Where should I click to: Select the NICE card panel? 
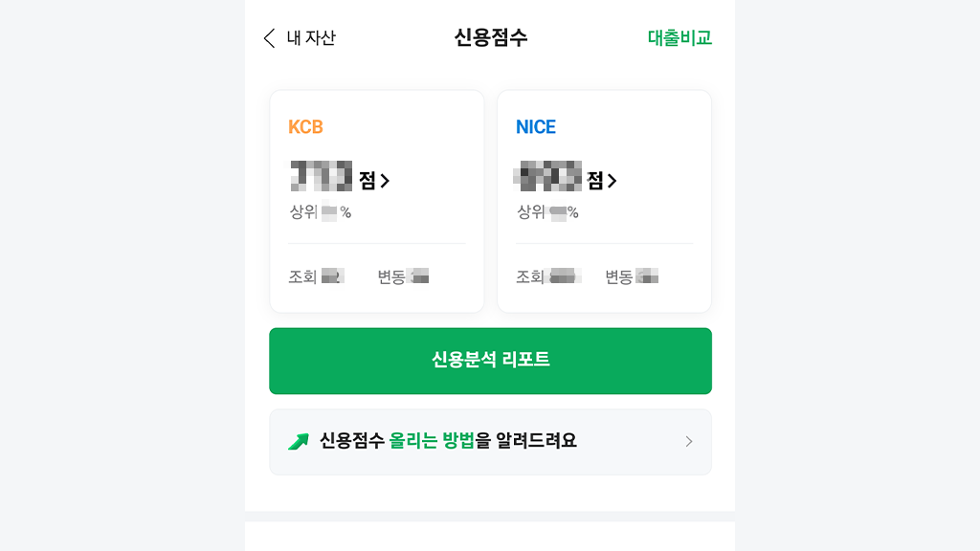(x=604, y=201)
